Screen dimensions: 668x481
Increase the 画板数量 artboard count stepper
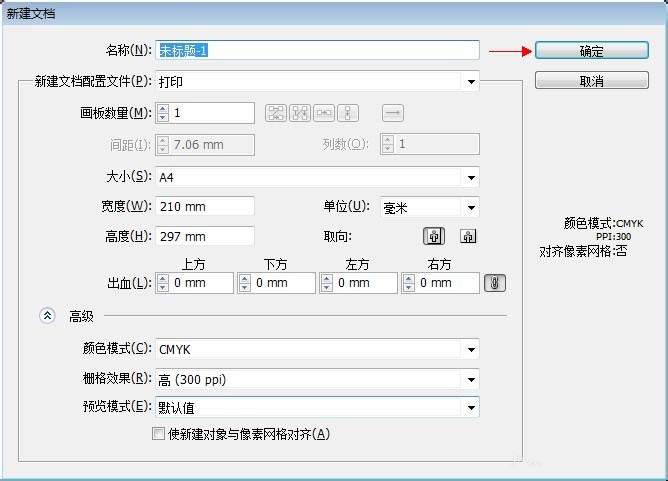click(x=163, y=109)
